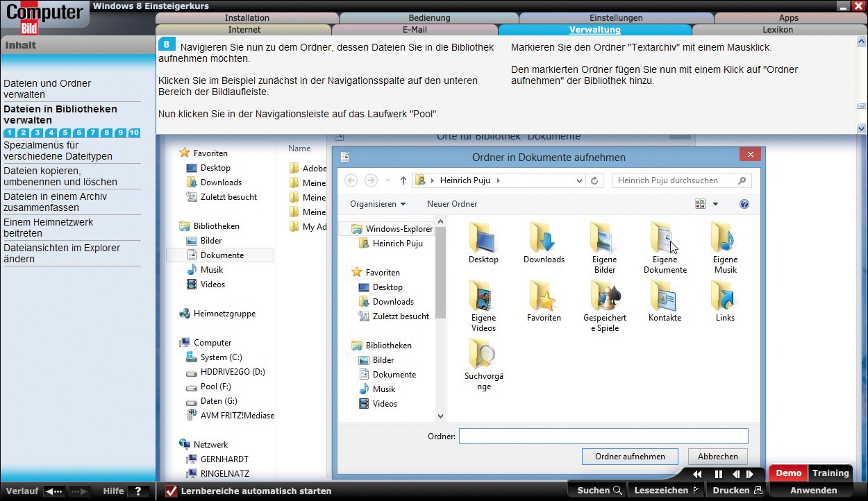Switch to Demo mode
868x501 pixels.
[789, 473]
